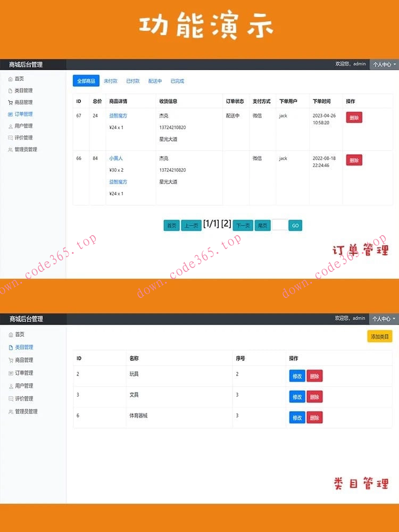
Task: Click home icon in category management screenshot sidebar
Action: click(x=11, y=335)
